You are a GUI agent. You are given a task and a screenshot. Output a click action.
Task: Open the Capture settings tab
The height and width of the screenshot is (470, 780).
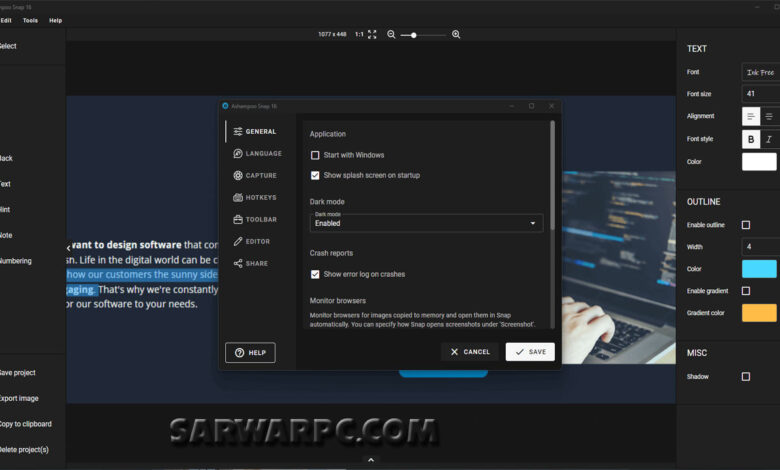click(255, 175)
